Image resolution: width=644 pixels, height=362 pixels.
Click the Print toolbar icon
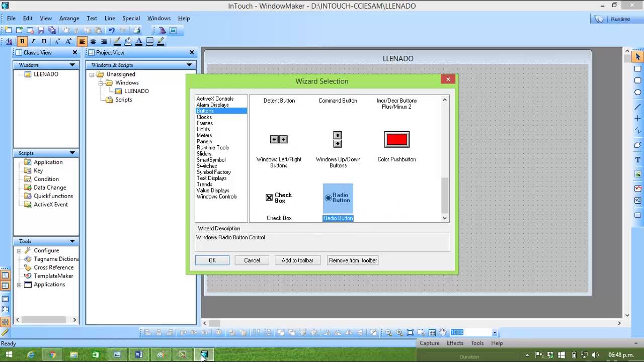(x=136, y=30)
